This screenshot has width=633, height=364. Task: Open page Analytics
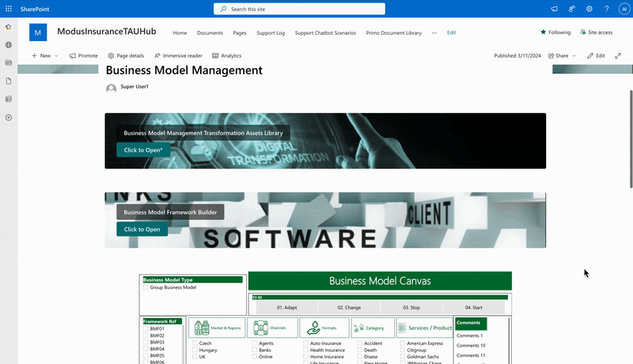point(227,55)
